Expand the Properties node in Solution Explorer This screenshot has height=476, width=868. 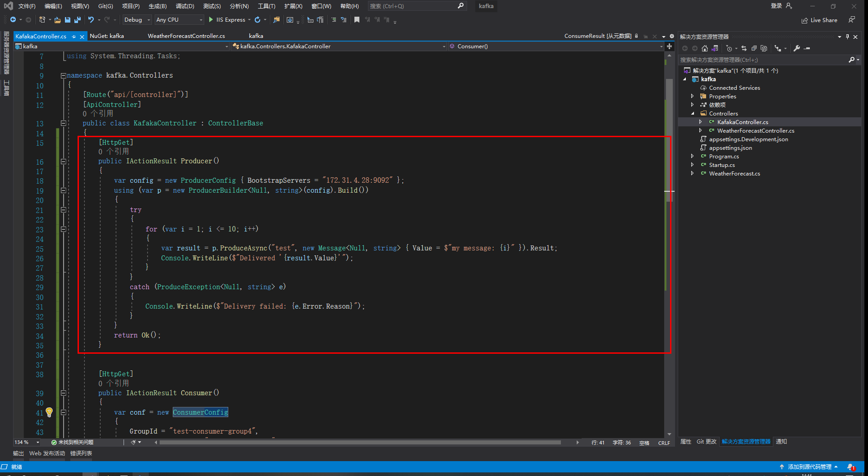tap(693, 96)
